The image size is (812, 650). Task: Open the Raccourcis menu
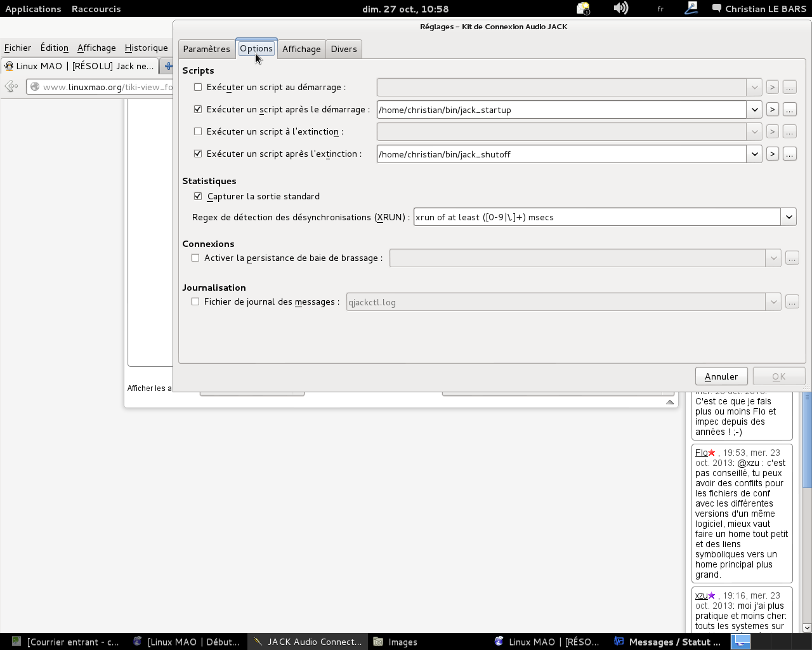96,9
